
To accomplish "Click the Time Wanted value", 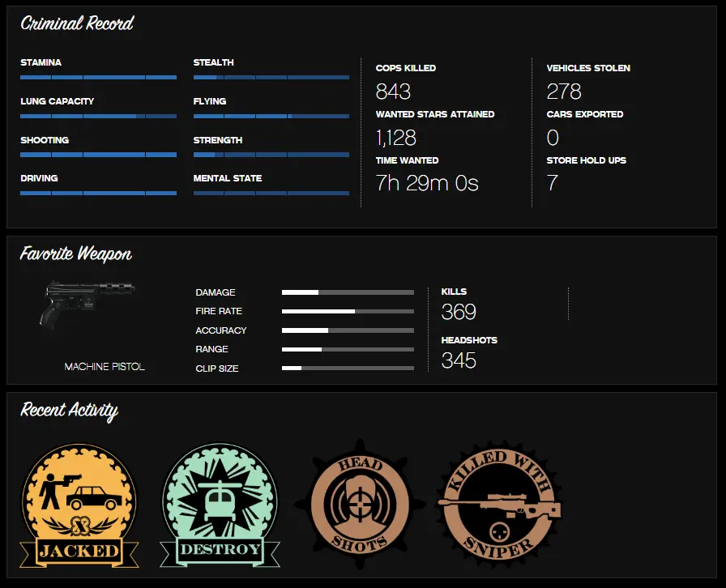I will (x=427, y=183).
